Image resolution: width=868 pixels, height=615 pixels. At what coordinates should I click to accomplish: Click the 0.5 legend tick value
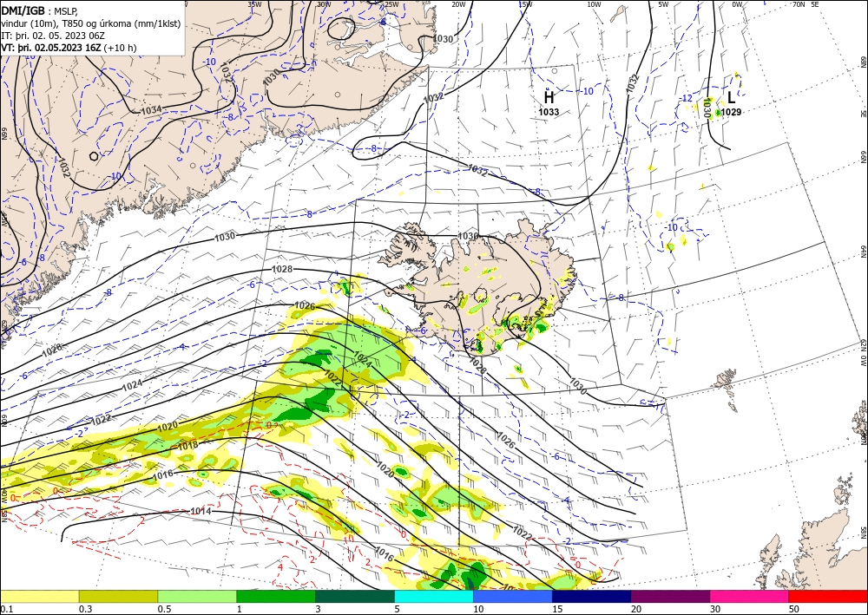(164, 609)
